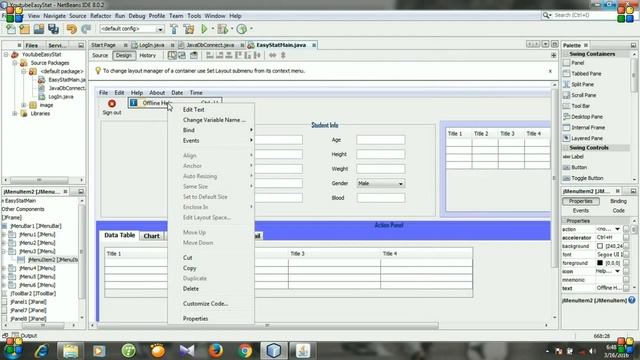The height and width of the screenshot is (360, 640).
Task: Click the Redo arrow icon
Action: [86, 29]
